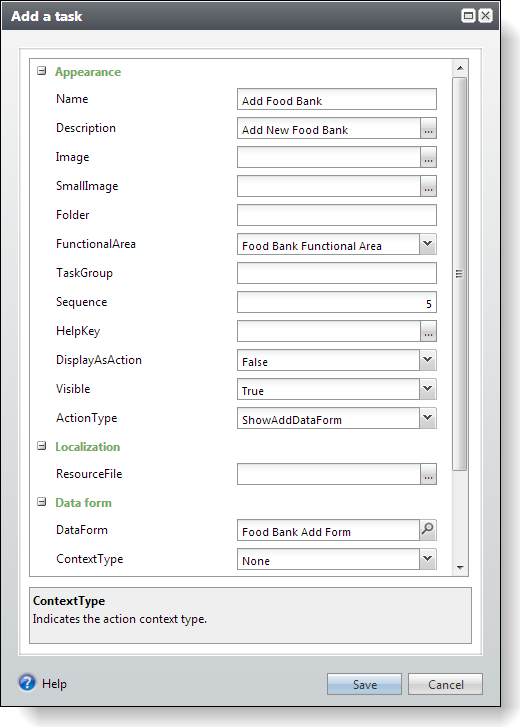Expand the Visible dropdown arrow
Viewport: 520px width, 727px height.
click(x=428, y=389)
